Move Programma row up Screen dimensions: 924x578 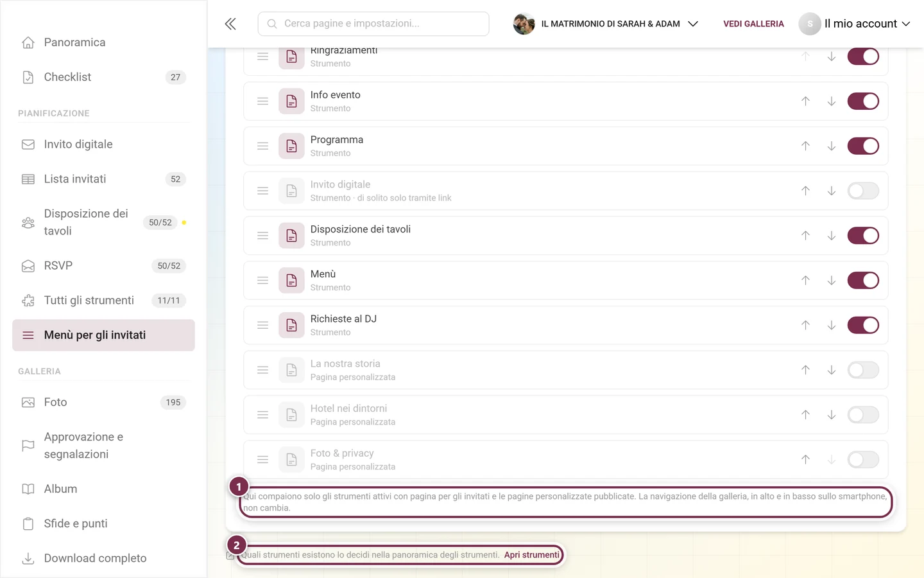(x=805, y=146)
